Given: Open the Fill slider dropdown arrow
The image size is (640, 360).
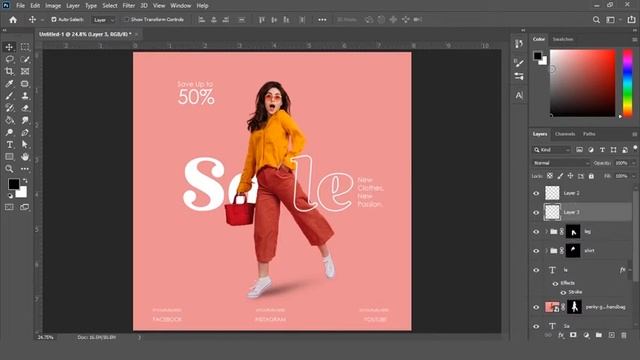Looking at the screenshot, I should pos(633,176).
